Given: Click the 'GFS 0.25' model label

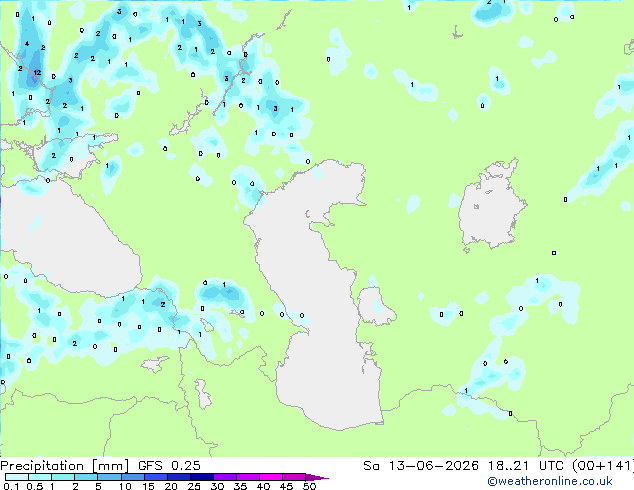Looking at the screenshot, I should click(169, 466).
